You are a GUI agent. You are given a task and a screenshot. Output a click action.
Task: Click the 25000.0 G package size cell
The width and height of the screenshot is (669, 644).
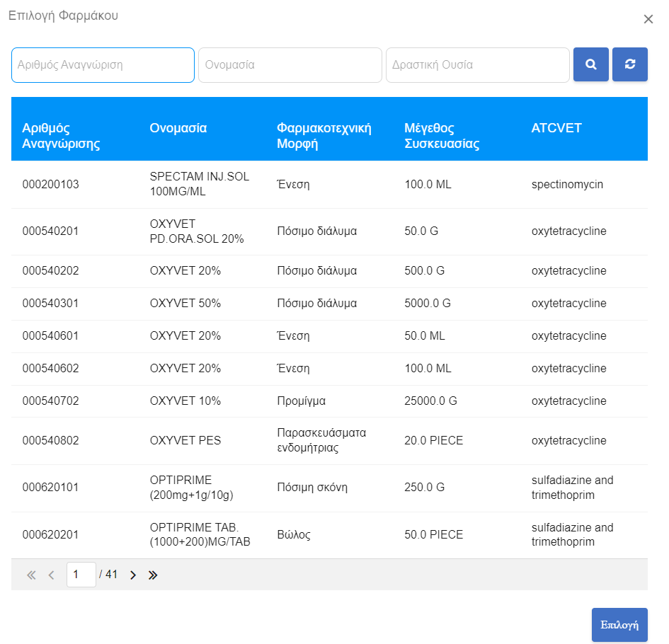pyautogui.click(x=430, y=401)
